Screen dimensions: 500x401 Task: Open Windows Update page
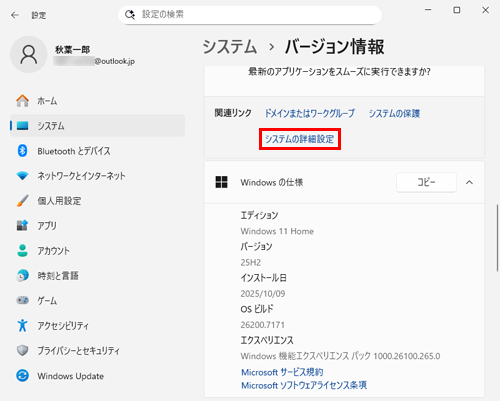(97, 376)
